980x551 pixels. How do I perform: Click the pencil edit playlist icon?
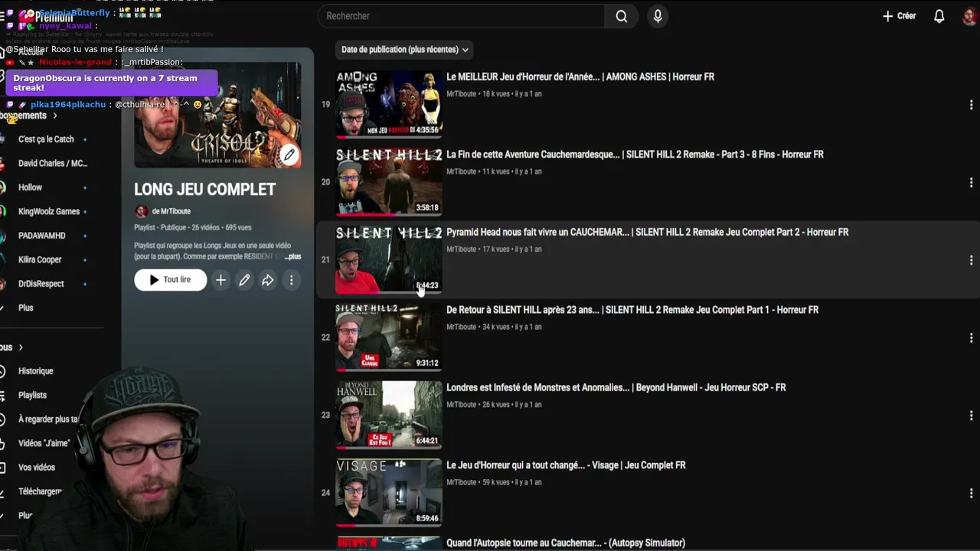pyautogui.click(x=244, y=280)
